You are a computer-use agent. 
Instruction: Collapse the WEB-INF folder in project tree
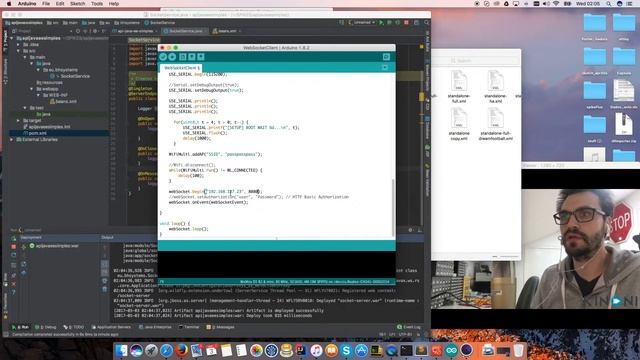39,95
